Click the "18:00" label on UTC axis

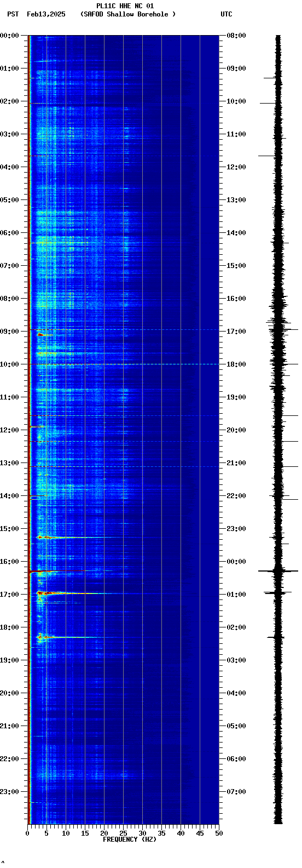236,364
